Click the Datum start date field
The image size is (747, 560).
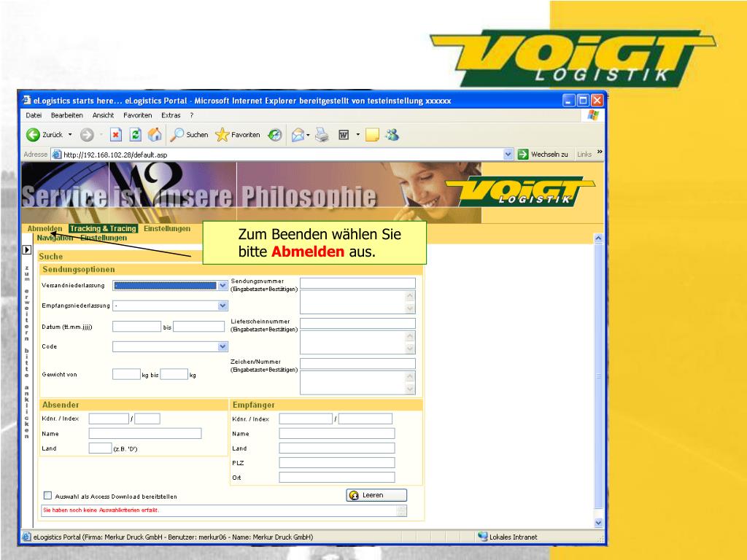(136, 326)
